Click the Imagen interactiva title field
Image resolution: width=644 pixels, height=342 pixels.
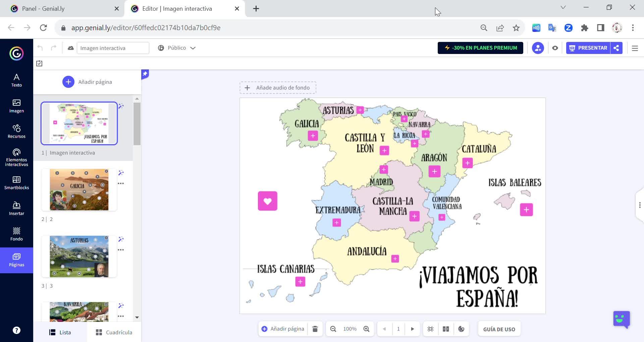[113, 48]
